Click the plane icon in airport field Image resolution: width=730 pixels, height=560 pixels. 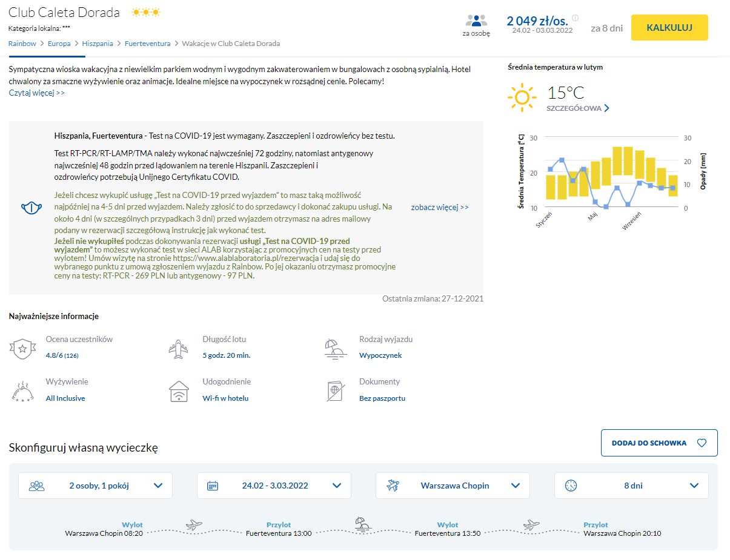(393, 486)
